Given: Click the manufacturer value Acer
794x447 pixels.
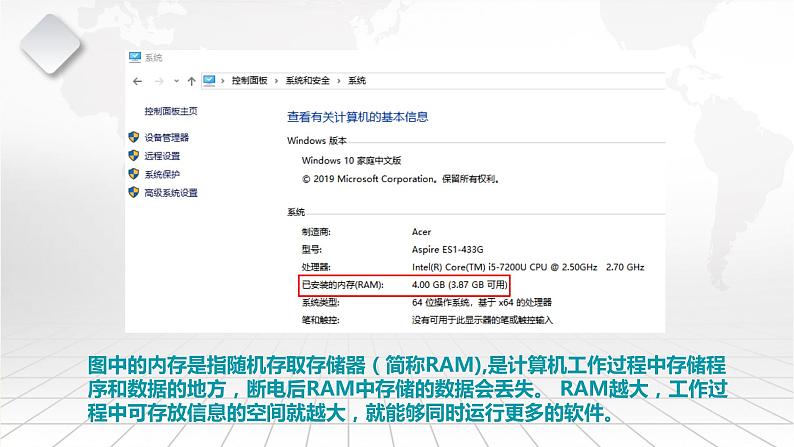Looking at the screenshot, I should click(421, 232).
